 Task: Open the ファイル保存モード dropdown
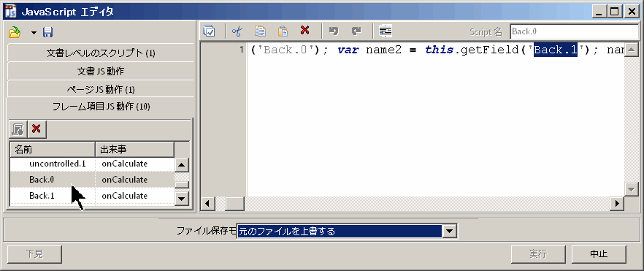point(347,231)
